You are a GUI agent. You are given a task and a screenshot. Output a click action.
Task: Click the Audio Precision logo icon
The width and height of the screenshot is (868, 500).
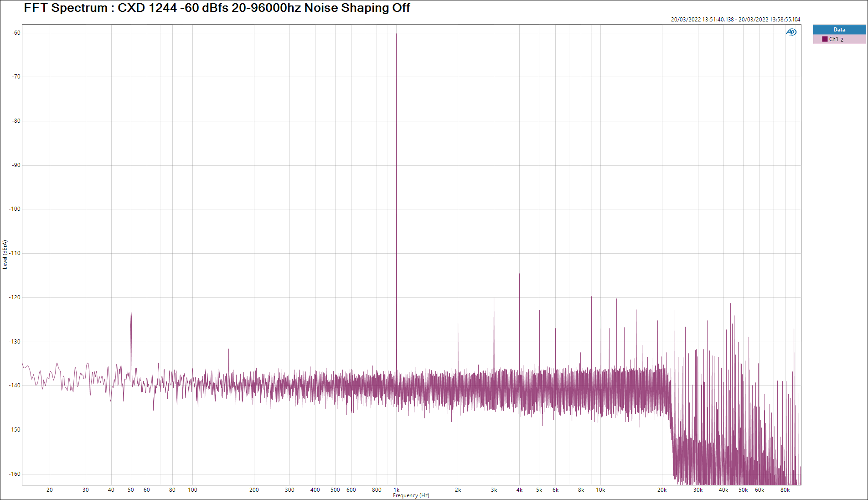(x=791, y=32)
